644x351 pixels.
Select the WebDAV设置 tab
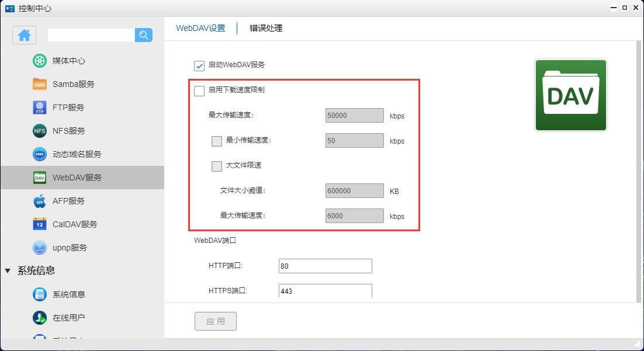point(200,28)
